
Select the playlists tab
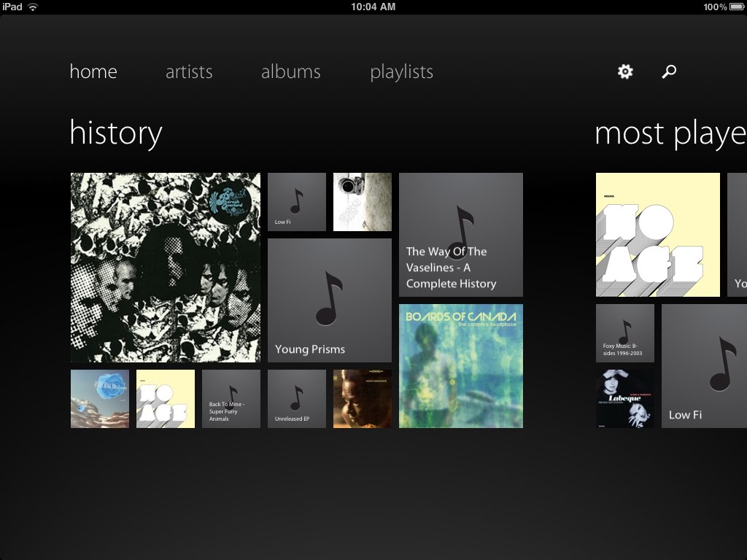pos(402,72)
